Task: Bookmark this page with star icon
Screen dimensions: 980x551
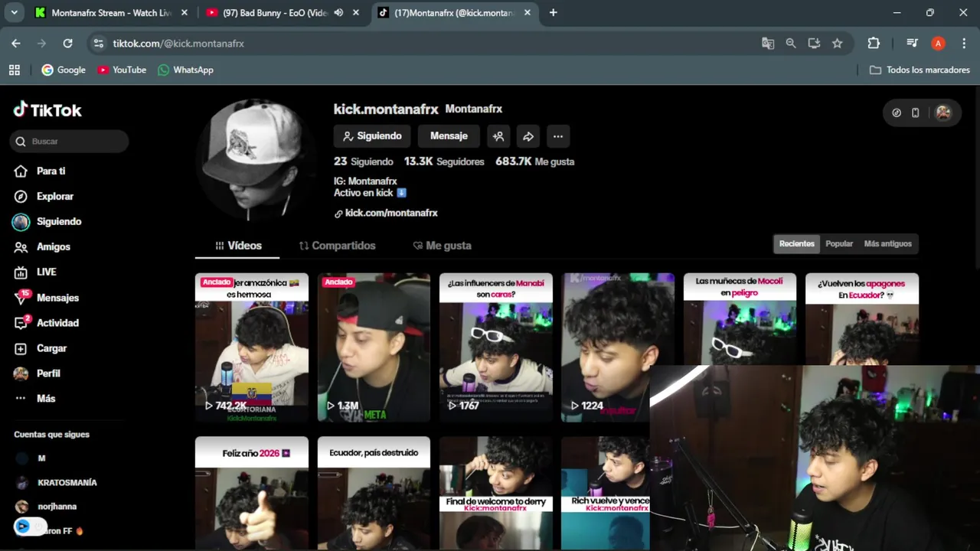Action: [838, 44]
